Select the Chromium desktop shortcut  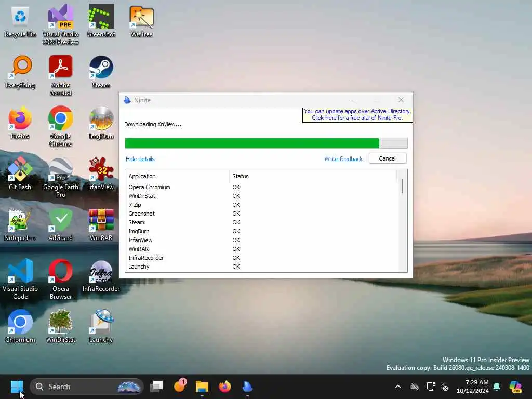click(20, 326)
